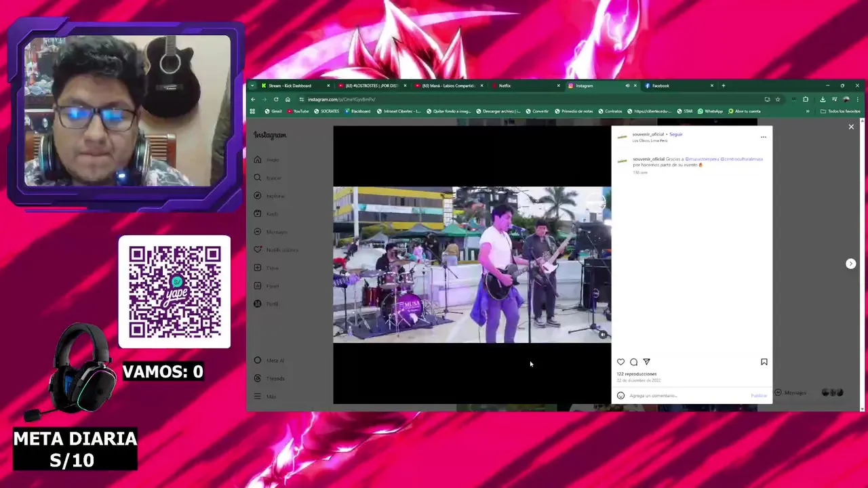Open the WhatsApp bookmark
The image size is (868, 488).
coord(710,111)
